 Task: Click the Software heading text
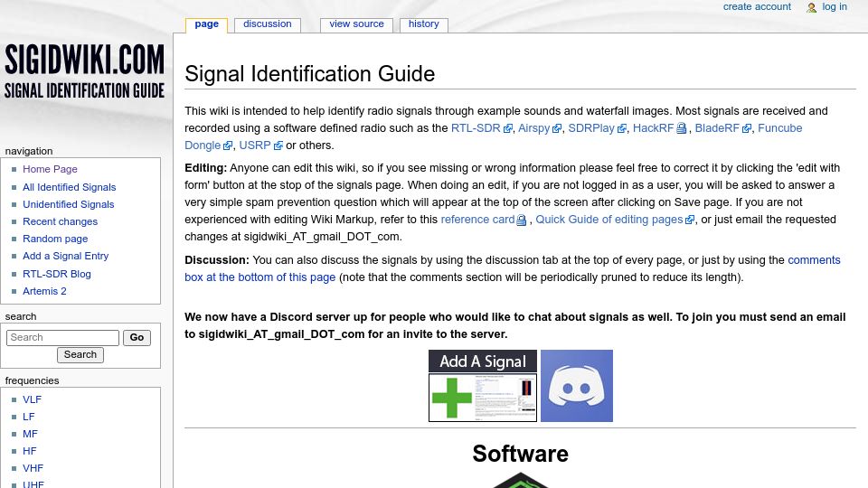tap(521, 454)
